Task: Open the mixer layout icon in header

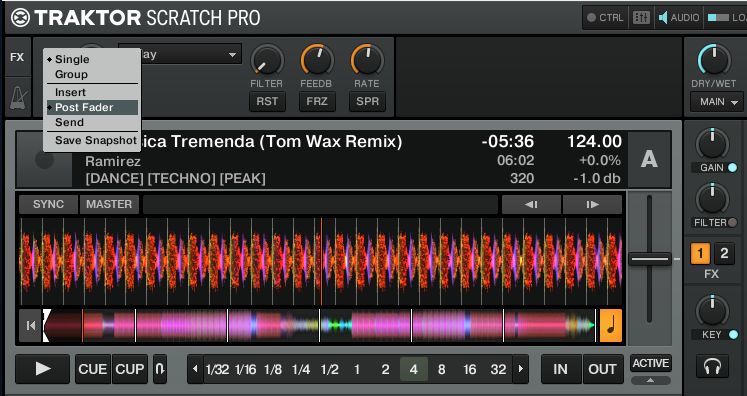Action: [641, 18]
